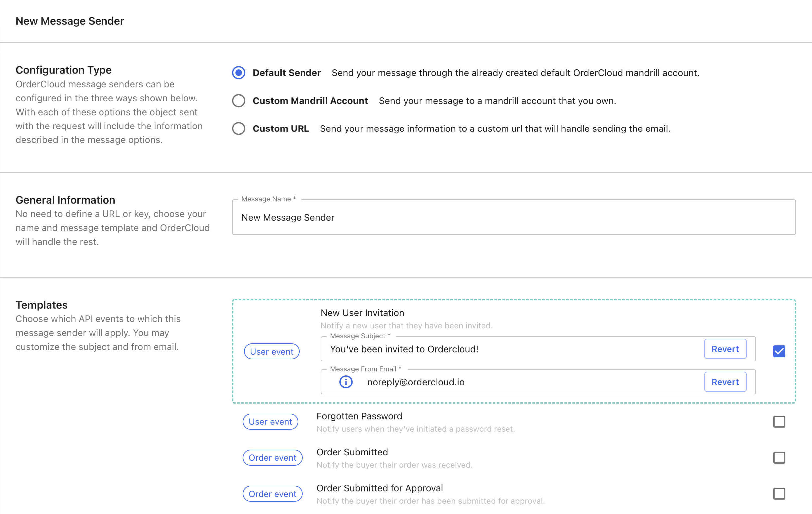Screen dimensions: 812x514
Task: Click the 'Order Submitted for Approval' title
Action: tap(379, 488)
